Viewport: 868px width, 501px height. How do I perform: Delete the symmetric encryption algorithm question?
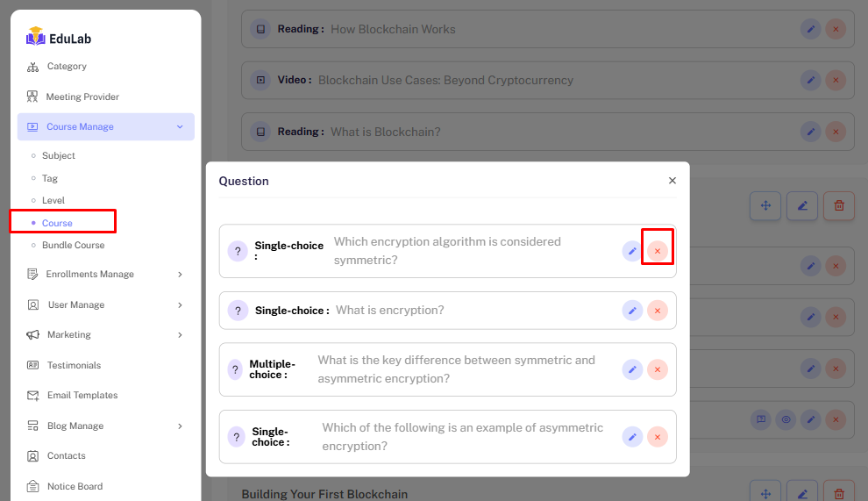tap(658, 251)
